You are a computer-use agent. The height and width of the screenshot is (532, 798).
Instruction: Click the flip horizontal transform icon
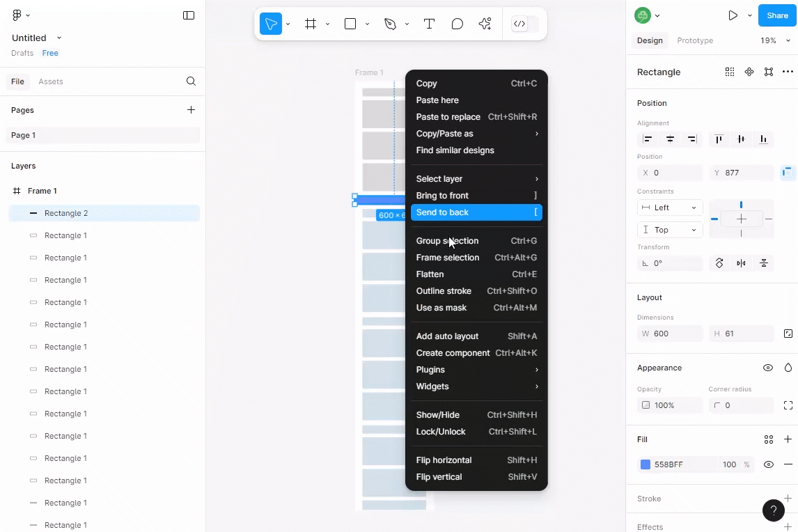pyautogui.click(x=741, y=263)
